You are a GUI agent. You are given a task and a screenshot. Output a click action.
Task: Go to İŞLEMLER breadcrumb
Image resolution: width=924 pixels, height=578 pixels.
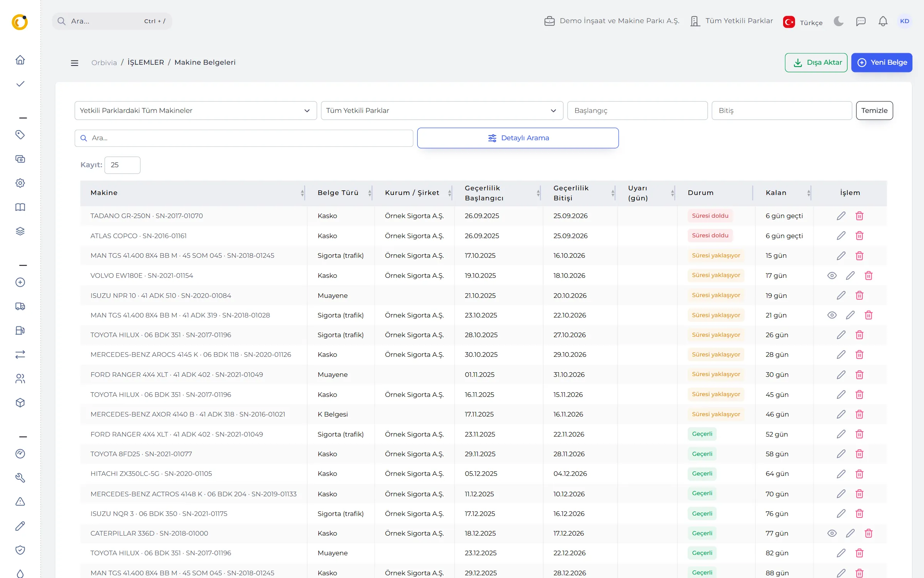point(146,62)
